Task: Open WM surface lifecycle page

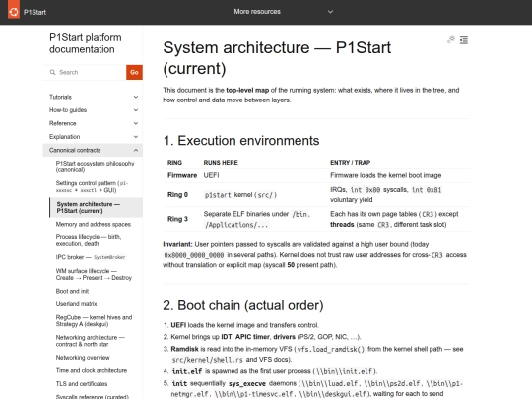Action: [94, 274]
